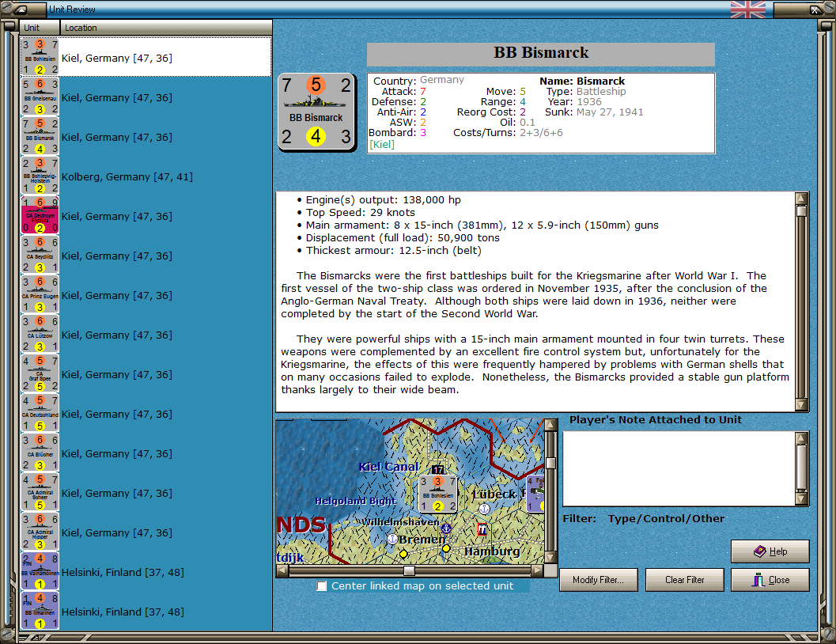Screen dimensions: 836x644
Task: Select the BB Bismarck counter in unit list
Action: coord(40,136)
